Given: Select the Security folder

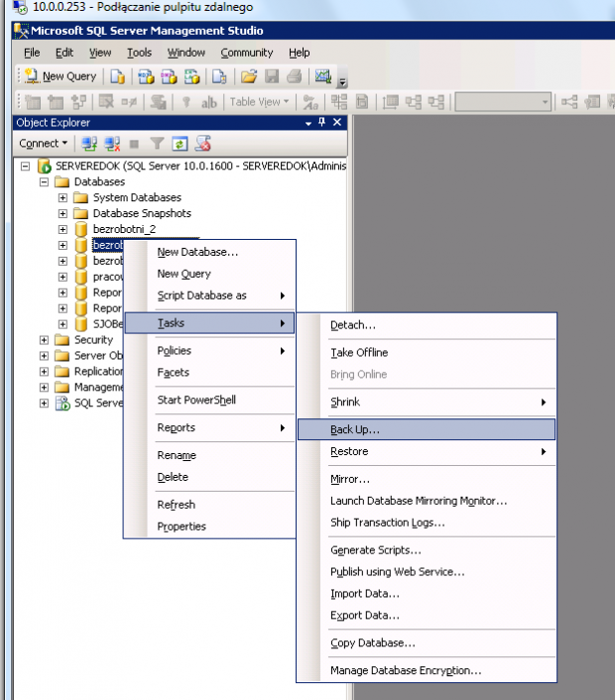Looking at the screenshot, I should click(x=93, y=340).
